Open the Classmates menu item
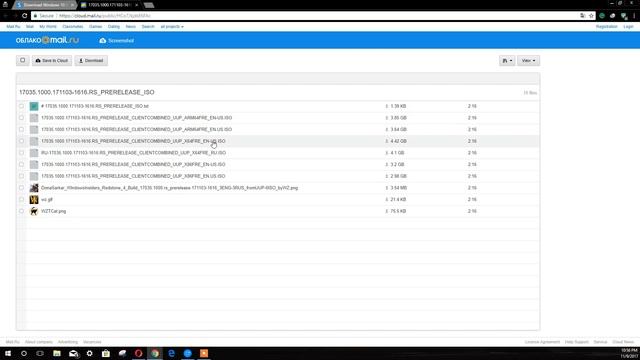The image size is (640, 360). 73,27
